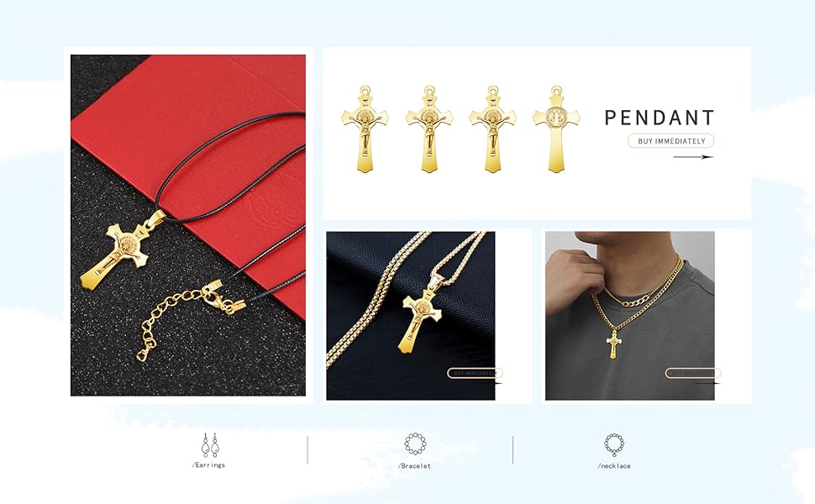The width and height of the screenshot is (815, 504).
Task: Click the bracelet icon
Action: tap(415, 444)
